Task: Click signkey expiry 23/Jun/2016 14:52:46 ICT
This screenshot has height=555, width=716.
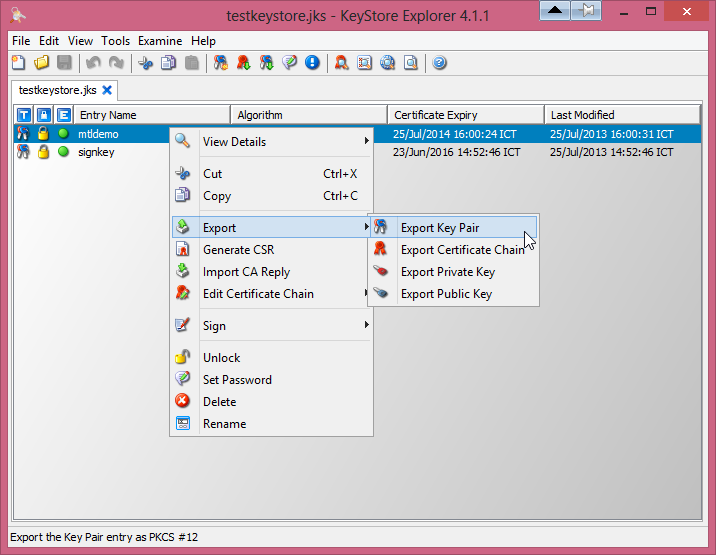Action: coord(456,152)
